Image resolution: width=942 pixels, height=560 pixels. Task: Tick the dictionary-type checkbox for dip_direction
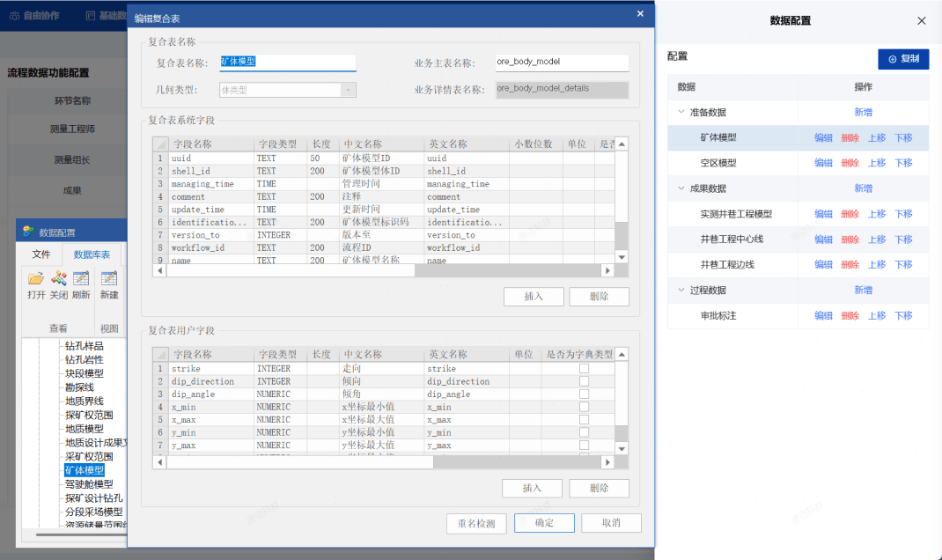pos(584,381)
